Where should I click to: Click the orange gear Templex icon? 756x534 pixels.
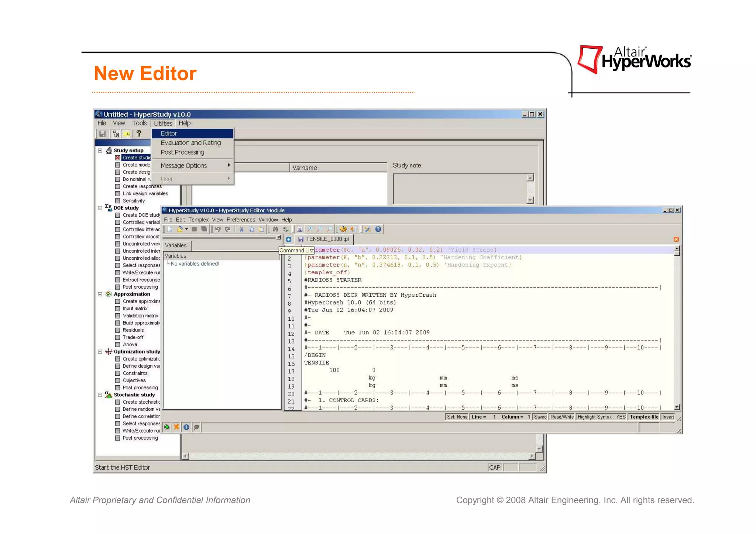(343, 229)
